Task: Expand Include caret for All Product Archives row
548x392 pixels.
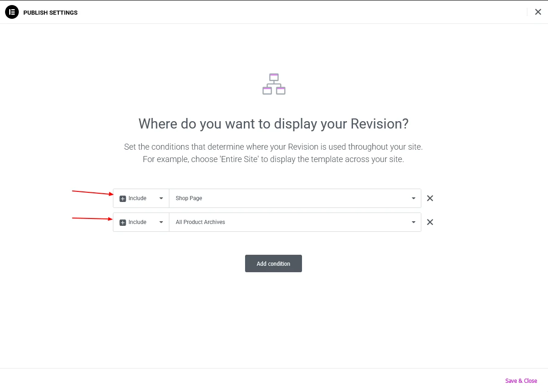Action: pos(161,222)
